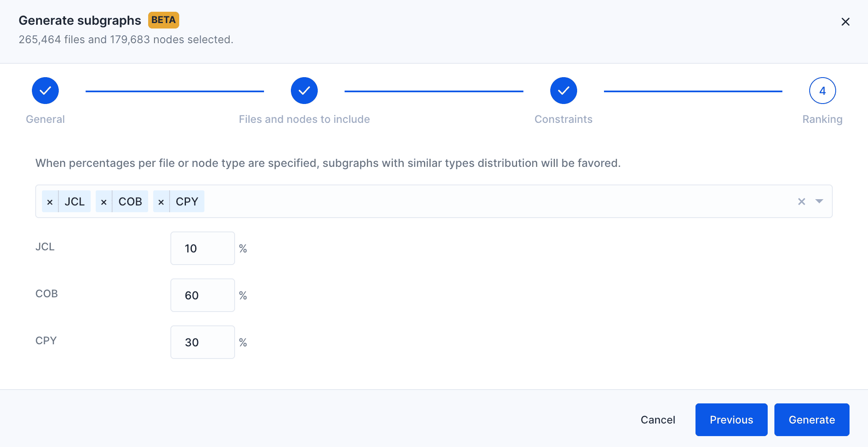The height and width of the screenshot is (447, 868).
Task: Click the JCL row label
Action: (x=45, y=247)
